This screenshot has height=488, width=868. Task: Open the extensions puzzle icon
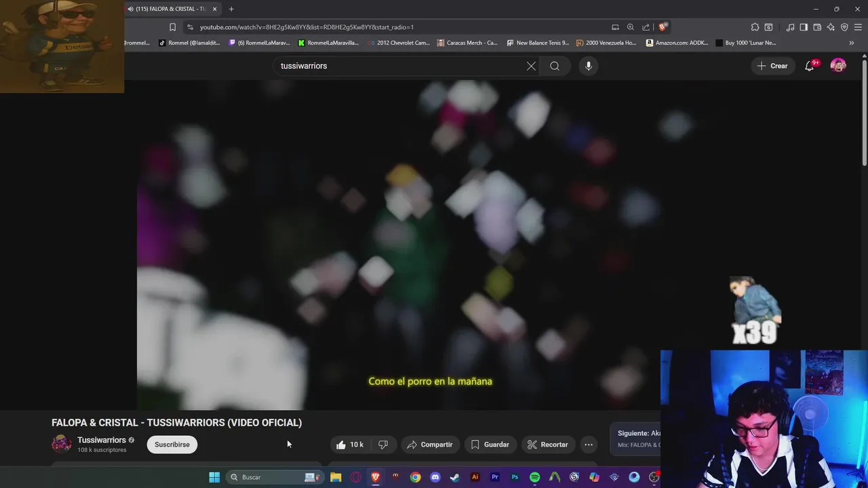[755, 27]
